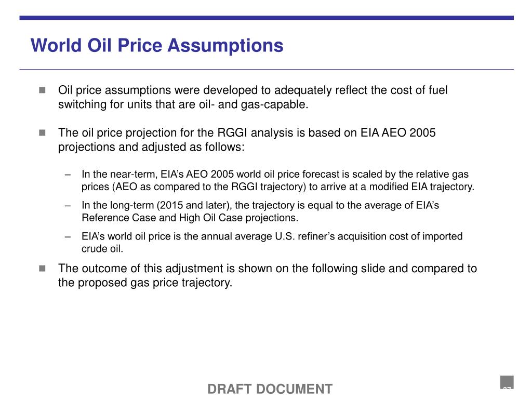This screenshot has width=532, height=399.
Task: Click the phrase 'proposed gas price trajectory'
Action: pos(155,283)
